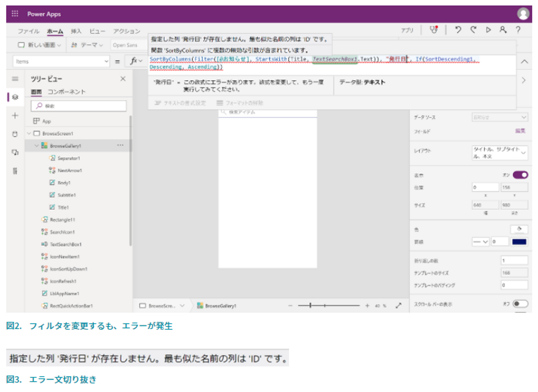Click the 新しい画面 button
This screenshot has width=538, height=392.
(40, 45)
